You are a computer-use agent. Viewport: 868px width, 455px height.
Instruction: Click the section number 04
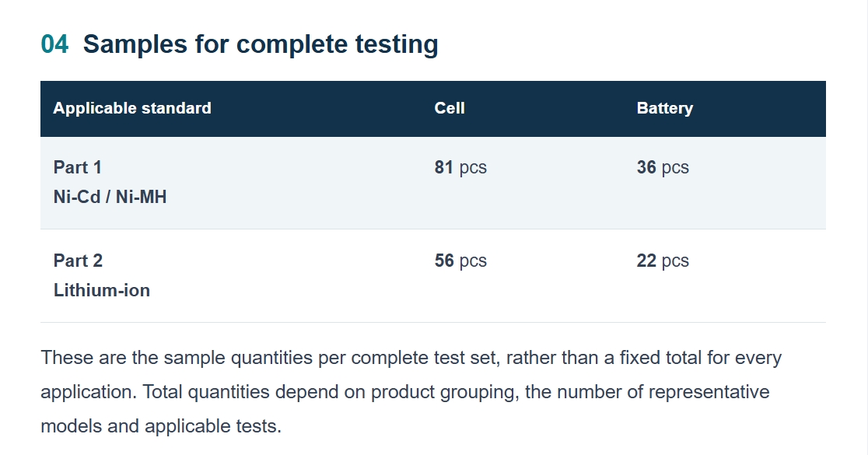[54, 44]
